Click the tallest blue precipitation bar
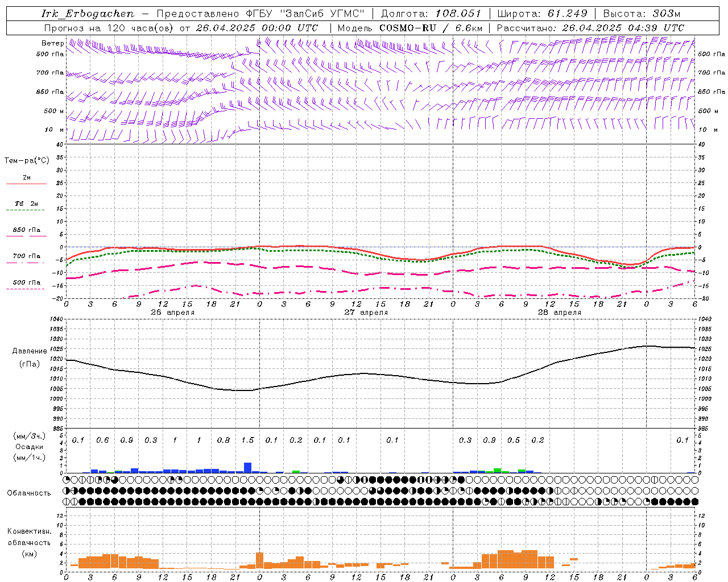This screenshot has height=582, width=728. point(247,467)
